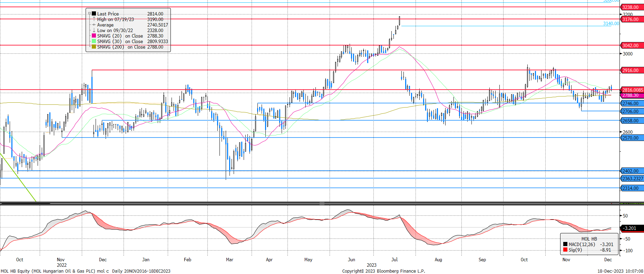The height and width of the screenshot is (274, 644).
Task: Click the panel divider grip between charts
Action: (322, 203)
